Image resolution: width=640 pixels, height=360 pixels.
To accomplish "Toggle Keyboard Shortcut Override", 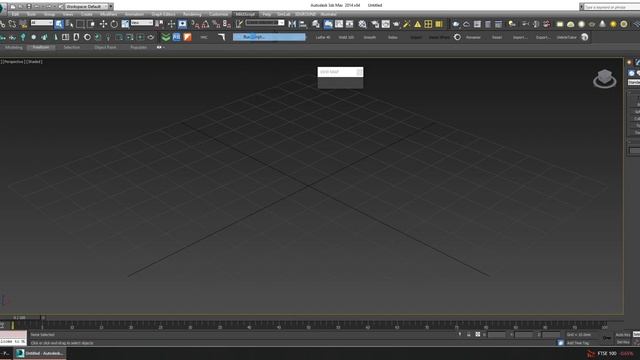I will point(182,24).
